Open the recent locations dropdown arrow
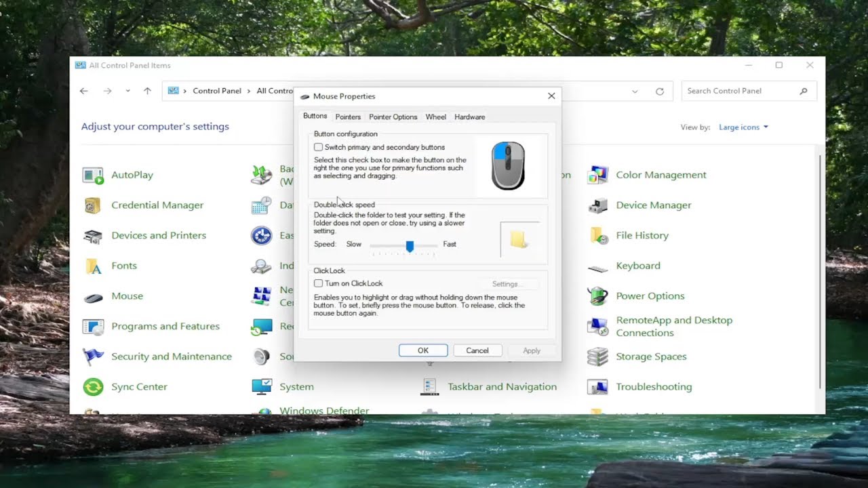Screen dimensions: 868x488 click(127, 91)
